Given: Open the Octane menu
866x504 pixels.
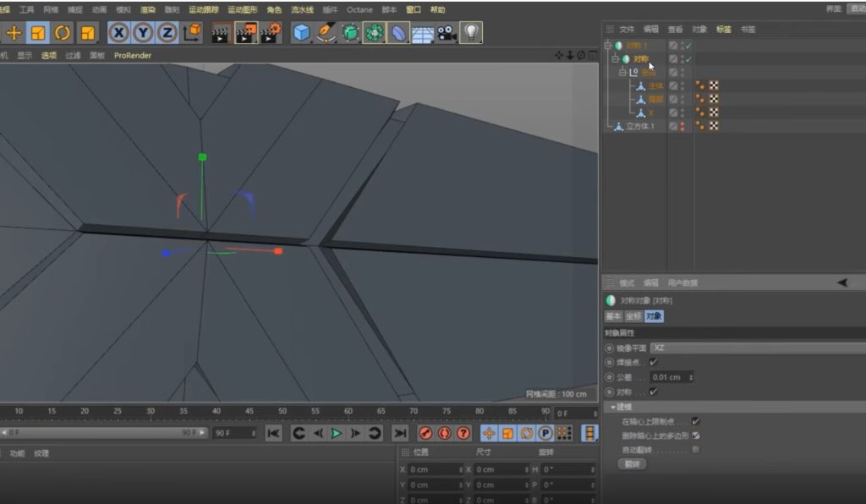Looking at the screenshot, I should [x=359, y=9].
